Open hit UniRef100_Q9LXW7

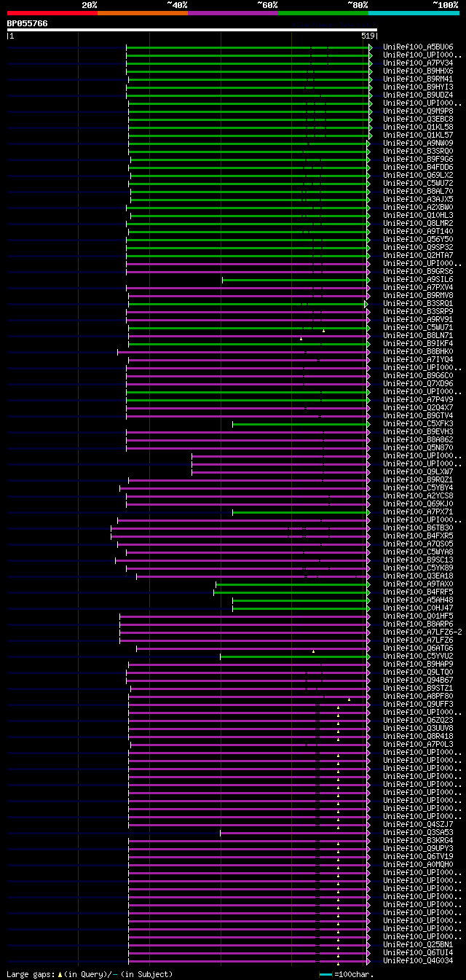coord(418,471)
